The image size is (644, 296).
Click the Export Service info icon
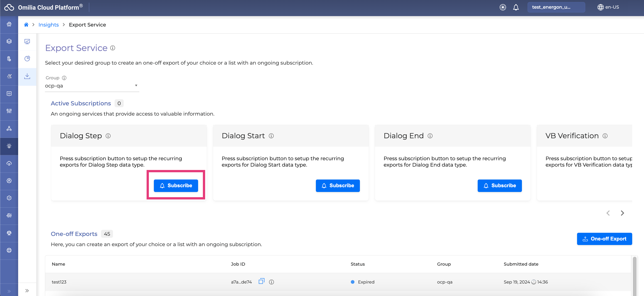(113, 48)
